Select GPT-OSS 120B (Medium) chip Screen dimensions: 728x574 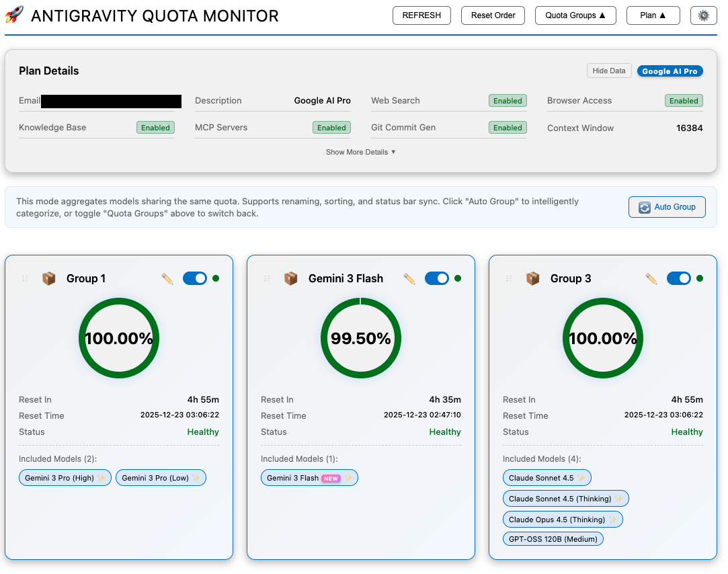(x=553, y=538)
